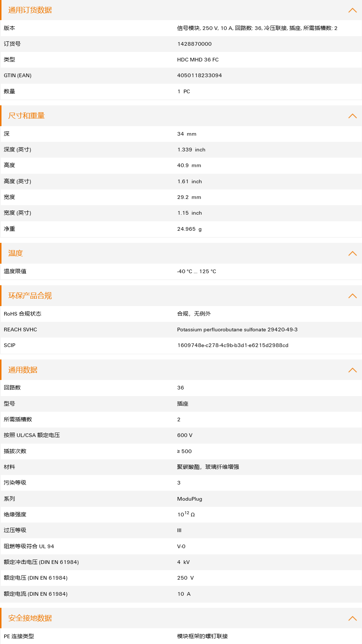Click quantity value 1 PC

click(184, 91)
